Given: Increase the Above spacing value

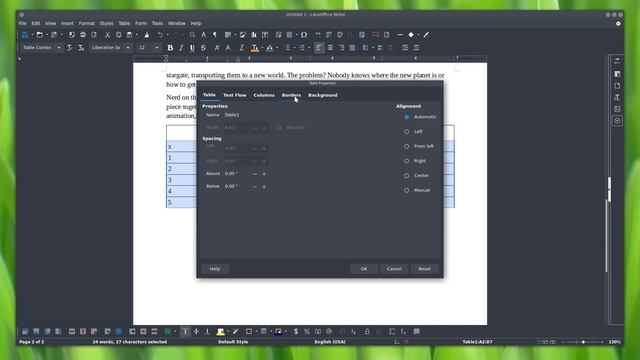Looking at the screenshot, I should [x=264, y=174].
